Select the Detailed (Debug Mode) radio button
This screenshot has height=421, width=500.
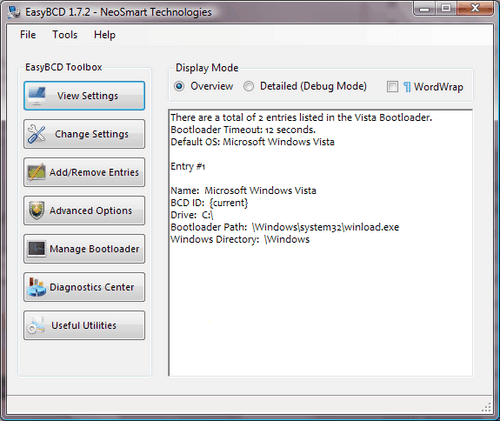point(248,86)
